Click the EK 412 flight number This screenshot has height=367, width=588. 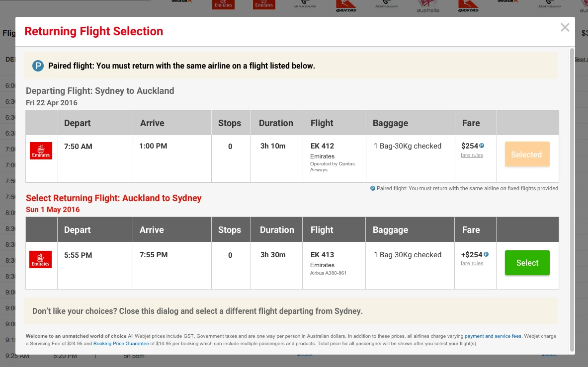322,146
